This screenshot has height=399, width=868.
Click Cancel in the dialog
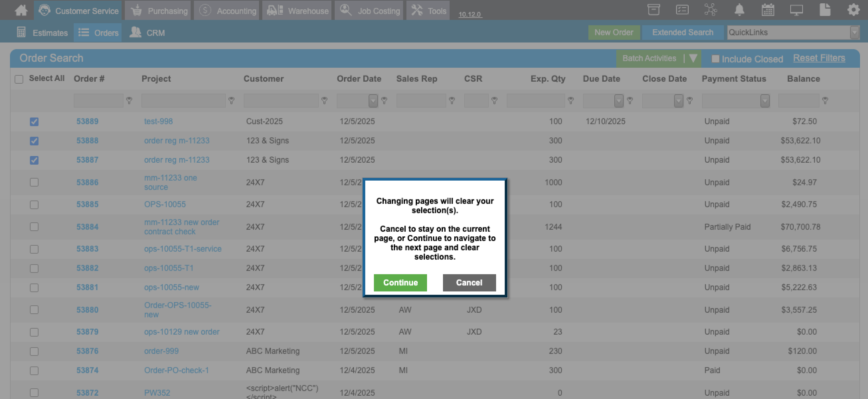coord(469,282)
